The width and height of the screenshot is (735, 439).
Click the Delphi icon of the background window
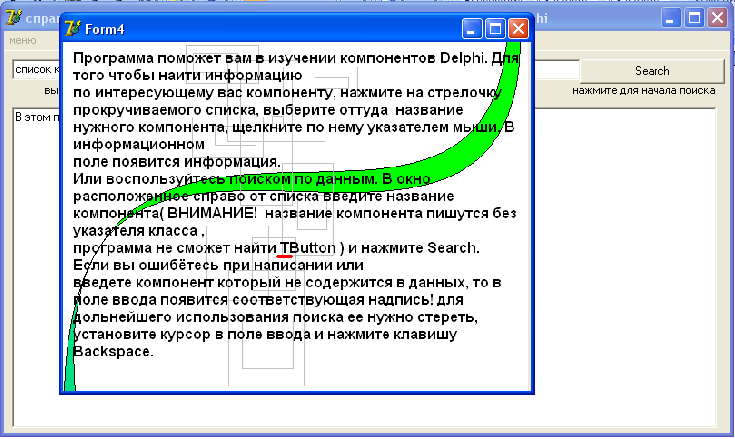pos(14,18)
